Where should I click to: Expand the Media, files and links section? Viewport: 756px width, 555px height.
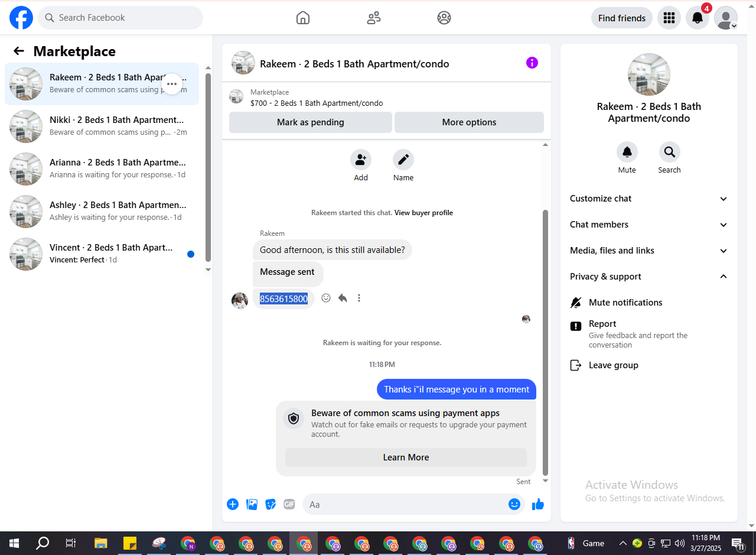click(x=649, y=251)
